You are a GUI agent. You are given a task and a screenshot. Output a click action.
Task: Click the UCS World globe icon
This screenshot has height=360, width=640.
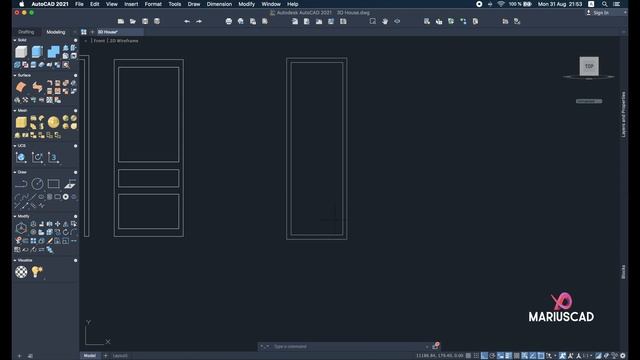tap(21, 157)
